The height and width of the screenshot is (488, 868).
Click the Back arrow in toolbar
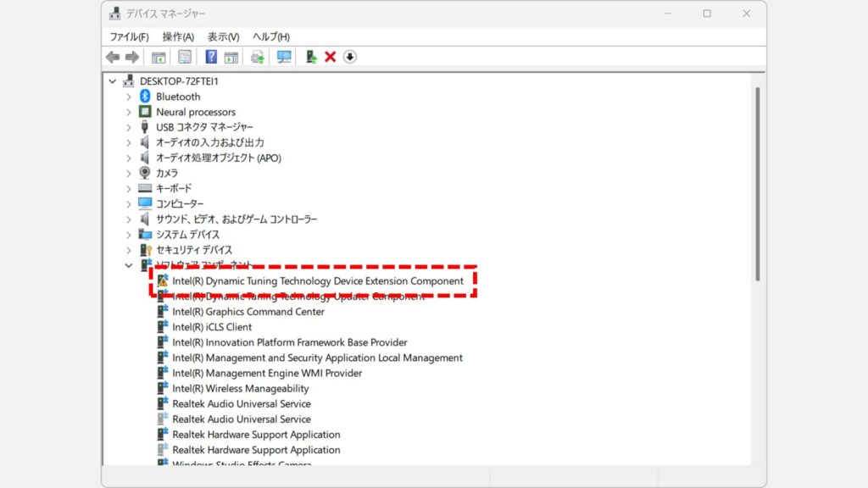[113, 57]
